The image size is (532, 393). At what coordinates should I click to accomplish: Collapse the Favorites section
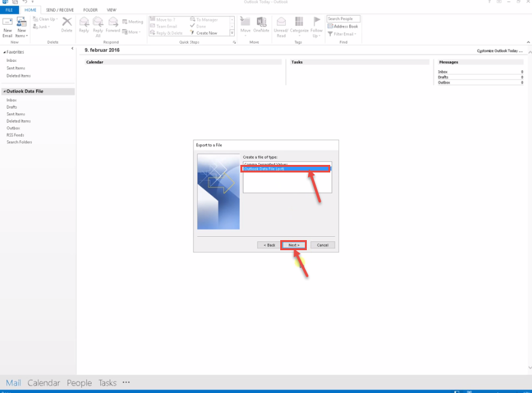(x=4, y=52)
